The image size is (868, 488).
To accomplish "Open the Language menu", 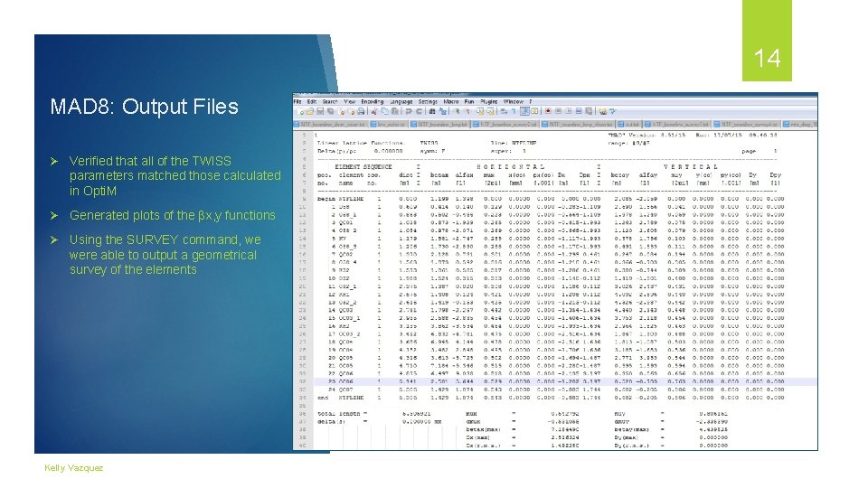I will (401, 102).
